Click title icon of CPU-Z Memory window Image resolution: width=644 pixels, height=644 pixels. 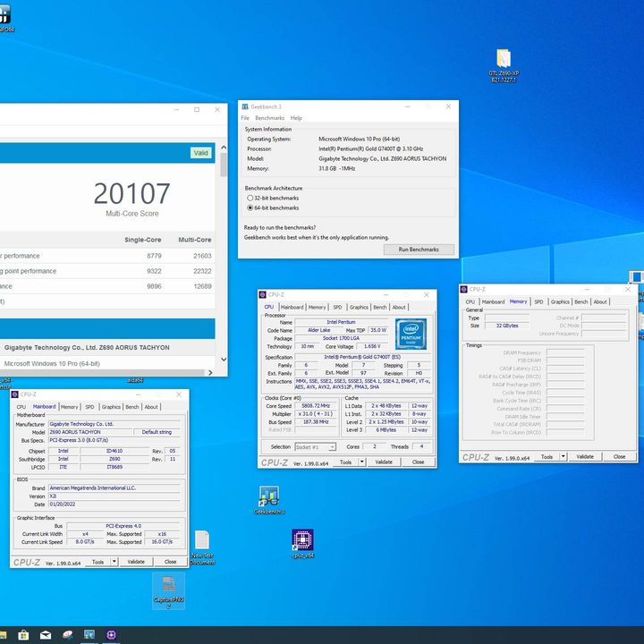point(463,289)
